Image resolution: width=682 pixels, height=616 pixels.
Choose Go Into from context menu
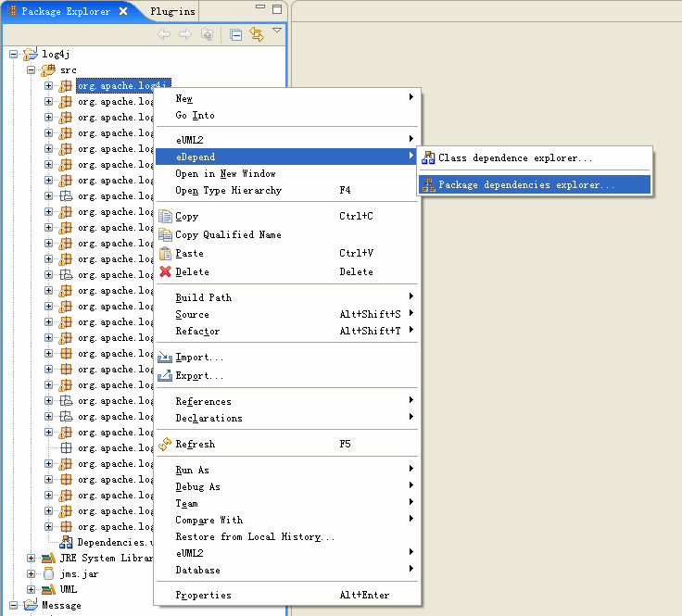(287, 115)
